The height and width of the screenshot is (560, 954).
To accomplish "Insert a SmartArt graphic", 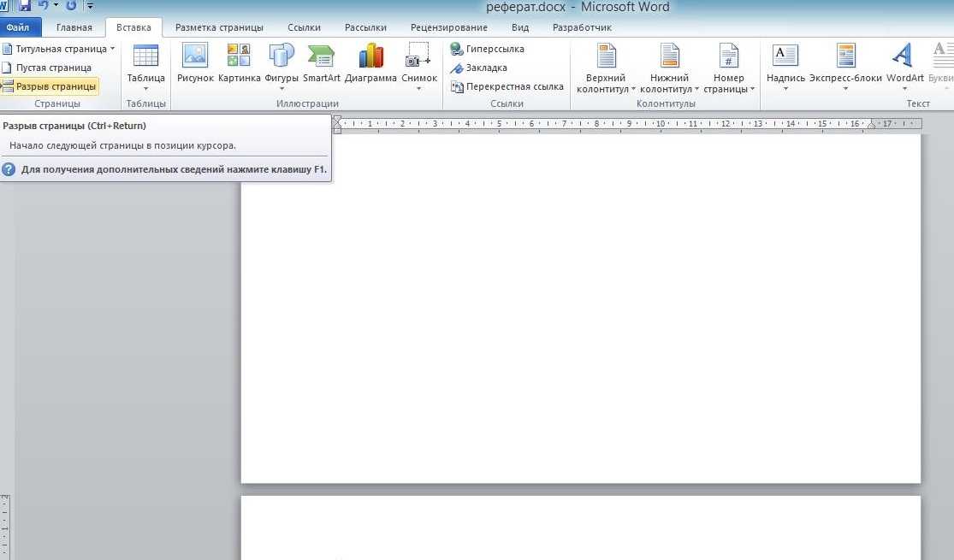I will tap(321, 63).
